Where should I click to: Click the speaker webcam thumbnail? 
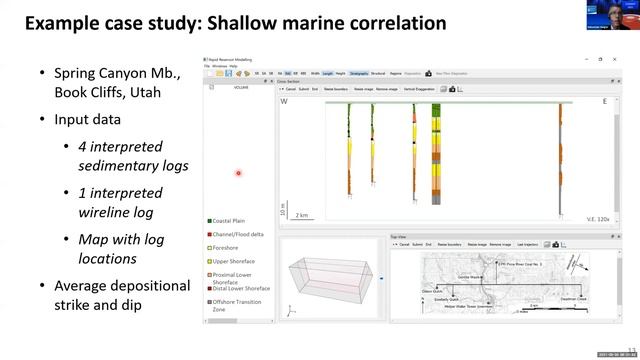coord(613,15)
